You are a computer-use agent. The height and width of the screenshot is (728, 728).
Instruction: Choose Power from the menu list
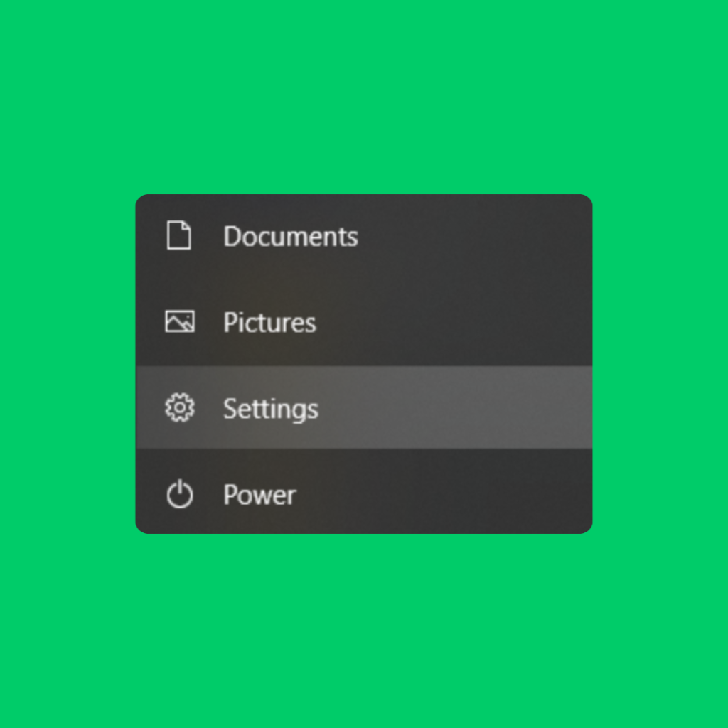click(x=259, y=495)
